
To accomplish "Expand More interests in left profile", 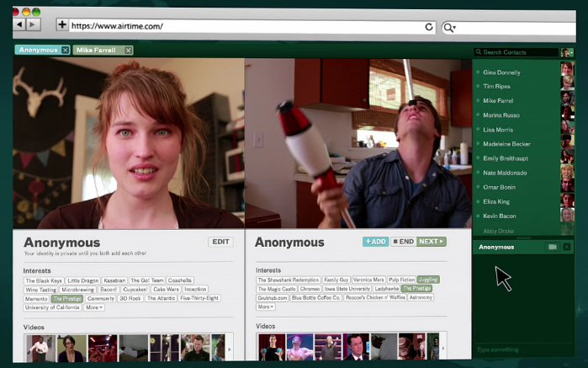I will (94, 307).
